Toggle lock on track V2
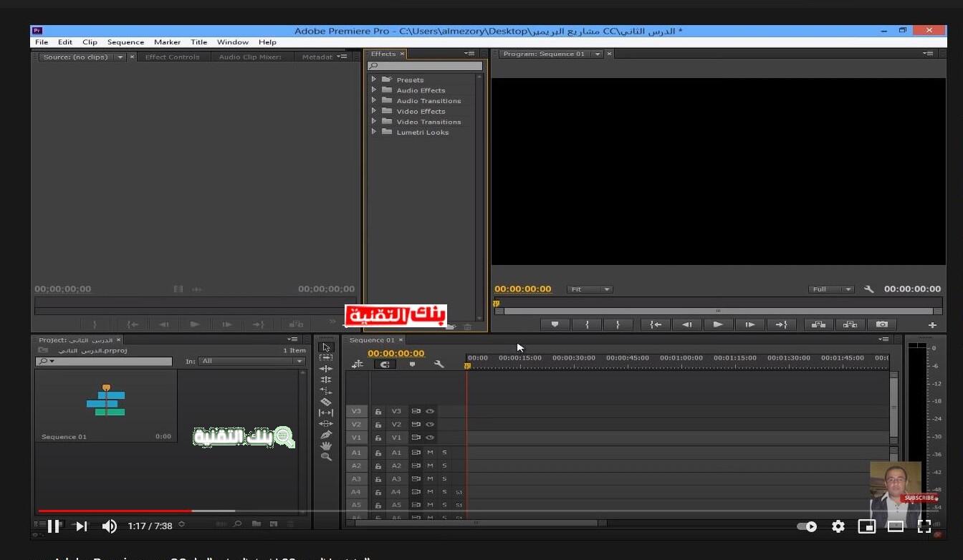This screenshot has width=963, height=560. tap(378, 425)
